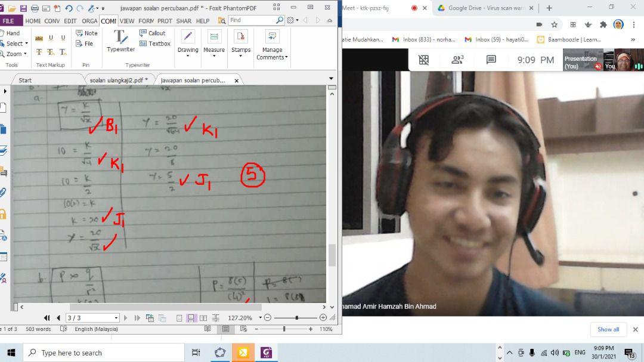Show the Meet participants list
The image size is (644, 362).
457,60
